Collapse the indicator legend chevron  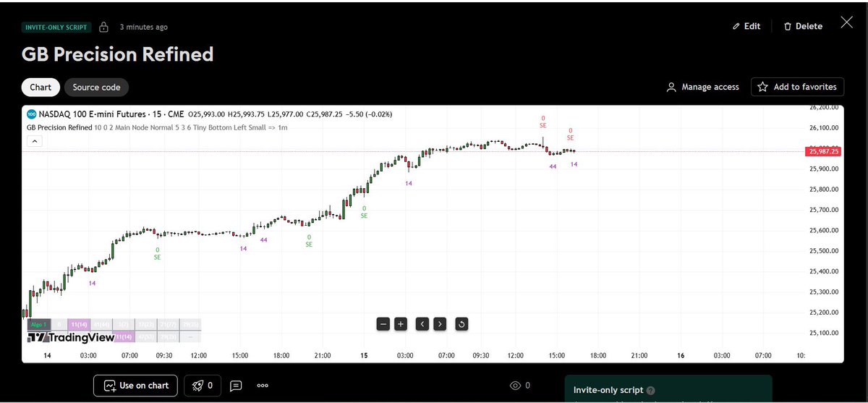coord(35,142)
